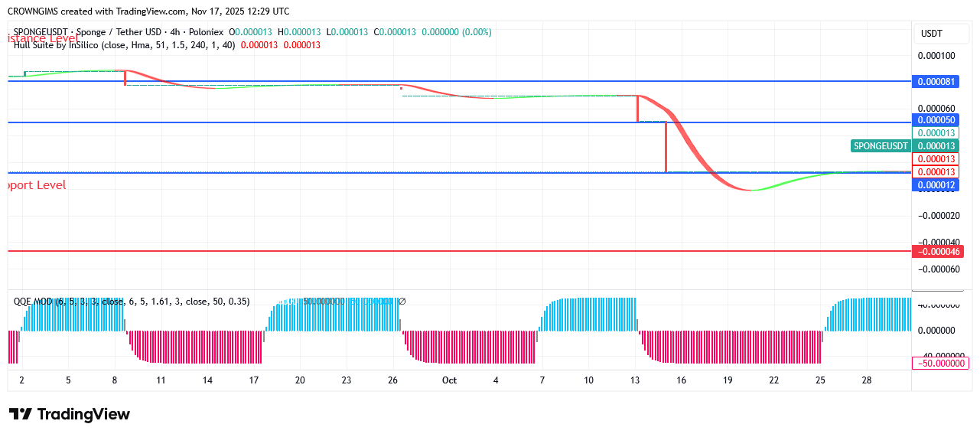Click the red 'Support Level' text annotation
Image resolution: width=980 pixels, height=437 pixels.
37,185
